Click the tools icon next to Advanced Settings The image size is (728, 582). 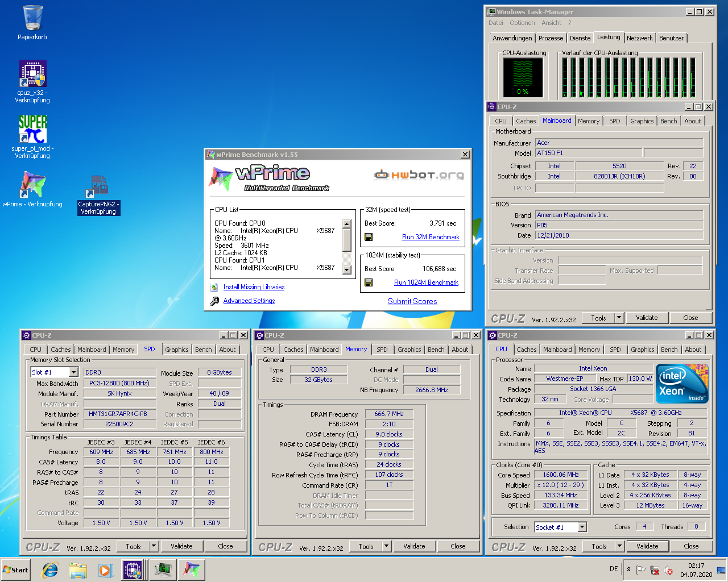point(214,301)
